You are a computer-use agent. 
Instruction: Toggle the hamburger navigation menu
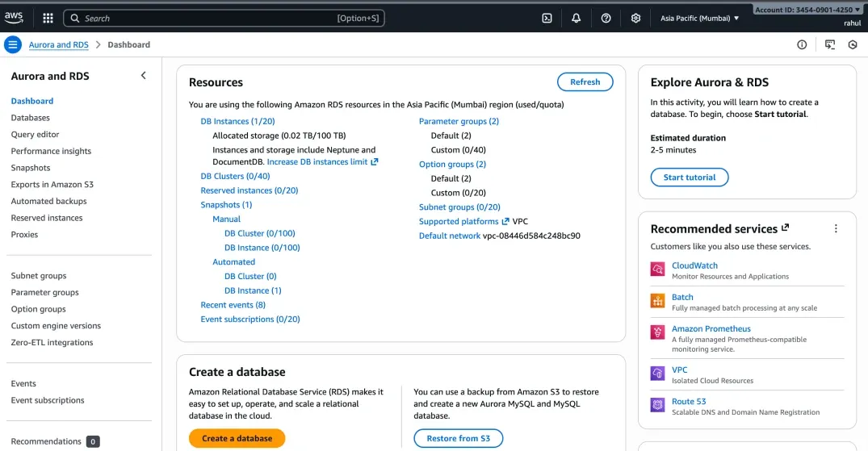pyautogui.click(x=13, y=44)
